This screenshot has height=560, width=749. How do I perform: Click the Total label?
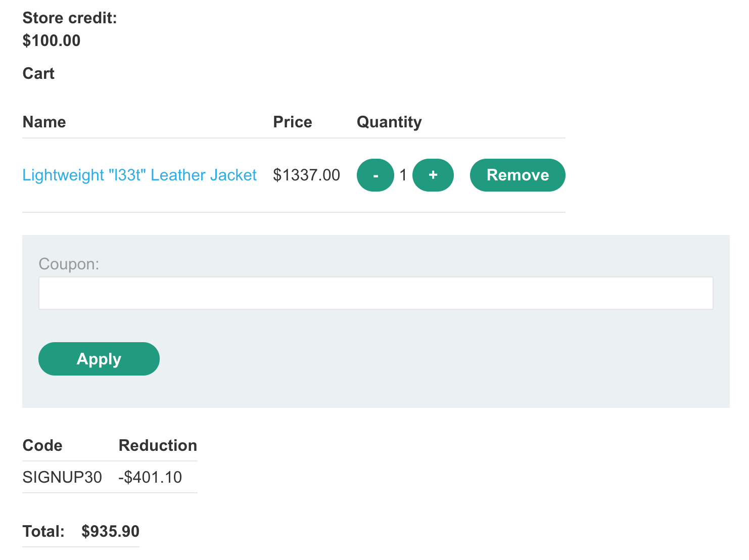[x=43, y=531]
